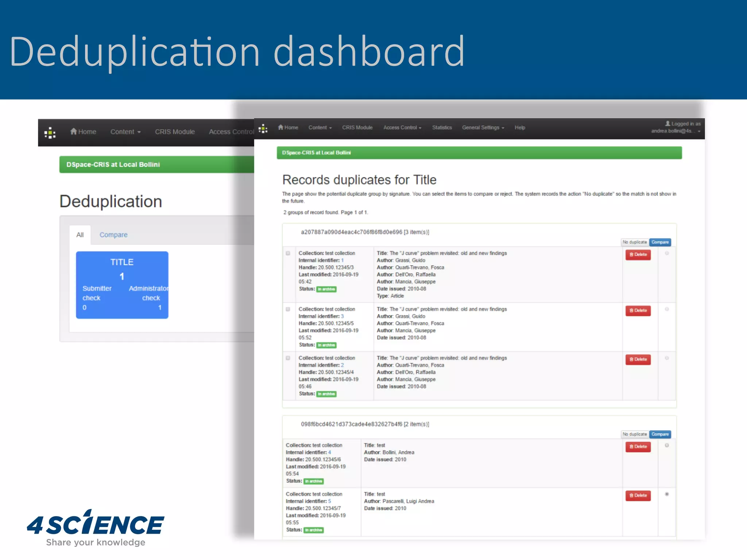Open the Help menu item
747x560 pixels.
tap(520, 127)
